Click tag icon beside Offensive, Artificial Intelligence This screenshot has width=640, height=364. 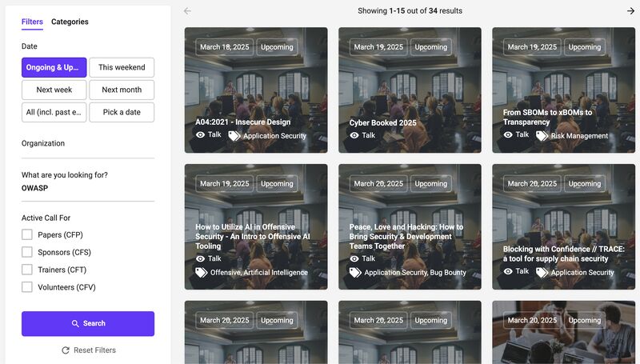point(202,272)
